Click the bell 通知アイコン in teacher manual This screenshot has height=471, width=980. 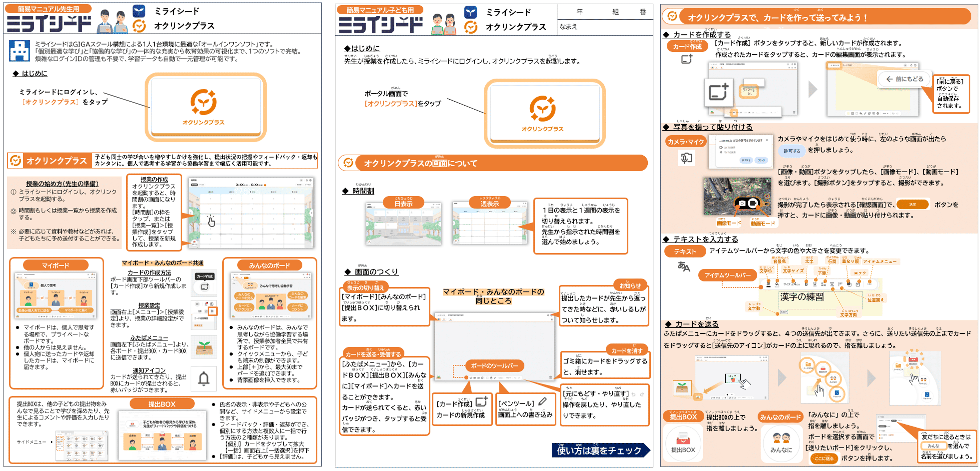204,379
